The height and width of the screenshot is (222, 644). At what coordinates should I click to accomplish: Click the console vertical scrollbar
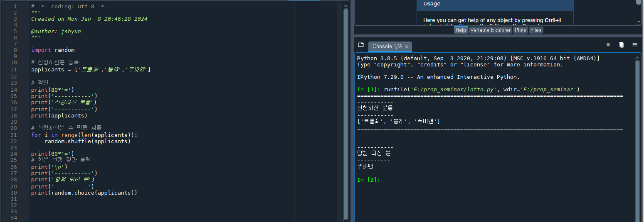point(637,141)
